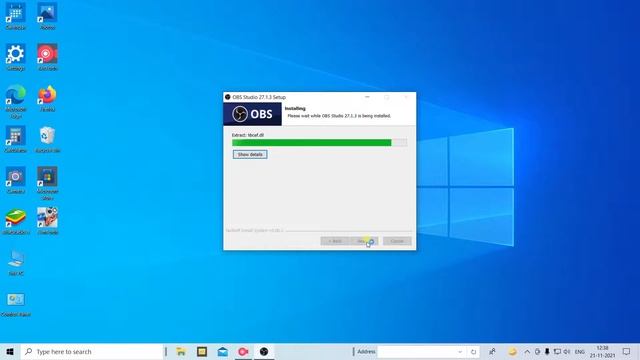Open the Firefox desktop shortcut
640x360 pixels.
(x=47, y=98)
